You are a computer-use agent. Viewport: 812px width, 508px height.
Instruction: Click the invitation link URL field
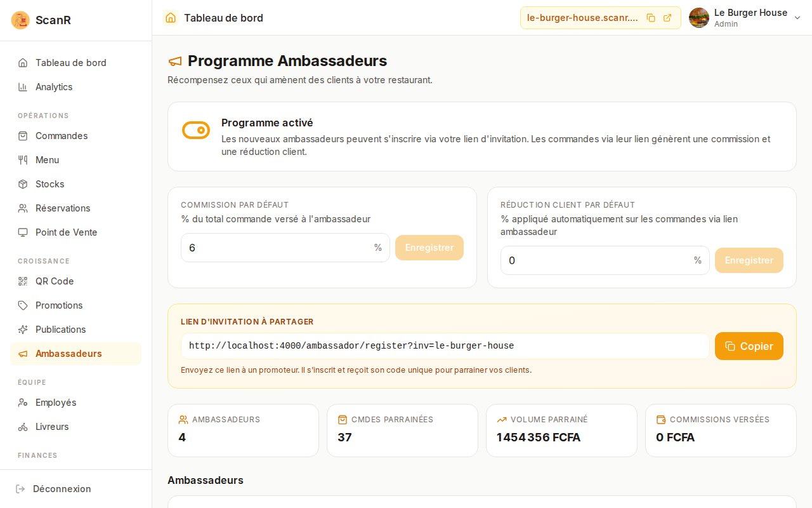(445, 346)
